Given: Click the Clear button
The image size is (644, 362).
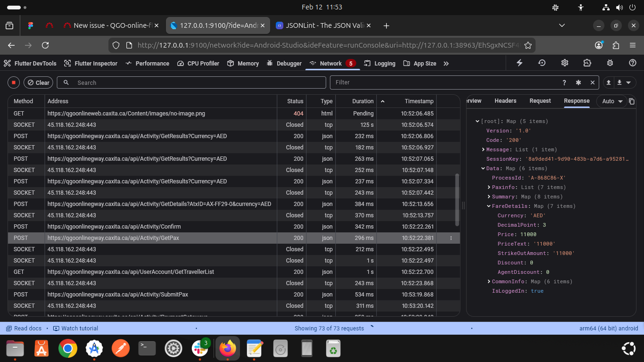Looking at the screenshot, I should (x=38, y=82).
